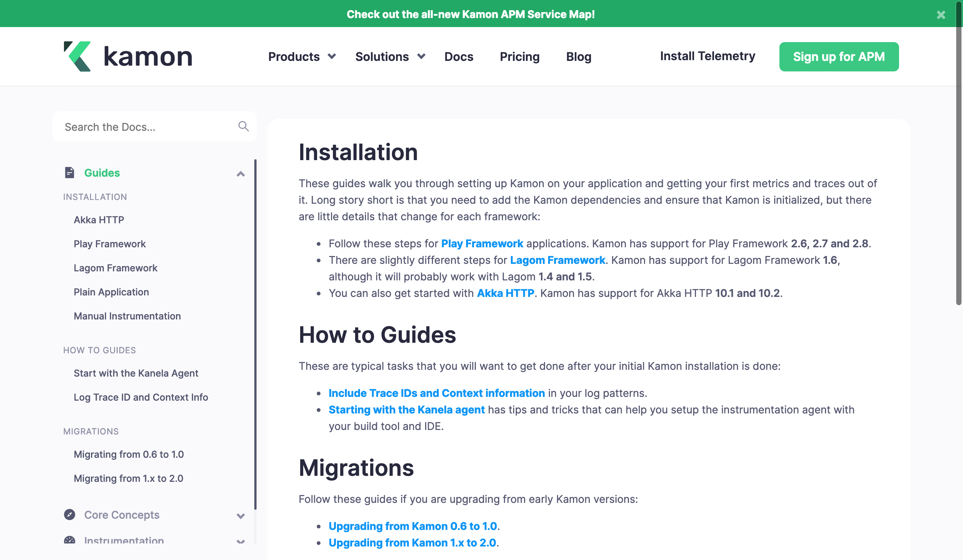Screen dimensions: 963x560
Task: Expand the Instrumentation section chevron
Action: [x=240, y=541]
